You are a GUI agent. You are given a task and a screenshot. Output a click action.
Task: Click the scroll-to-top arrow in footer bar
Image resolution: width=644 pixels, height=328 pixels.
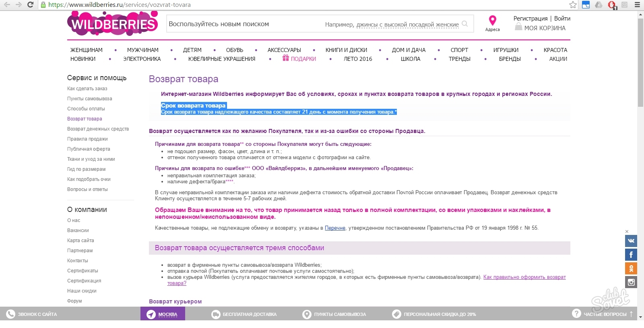[631, 314]
